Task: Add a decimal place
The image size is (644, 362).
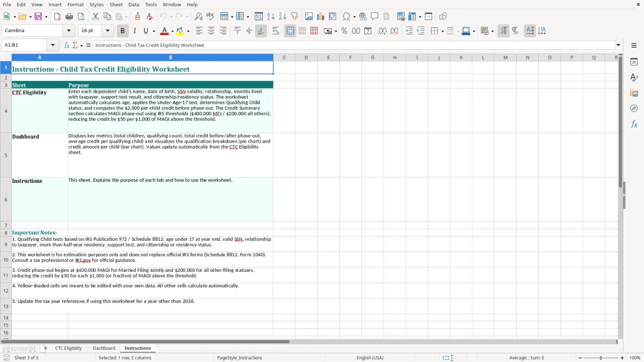Action: [x=382, y=31]
